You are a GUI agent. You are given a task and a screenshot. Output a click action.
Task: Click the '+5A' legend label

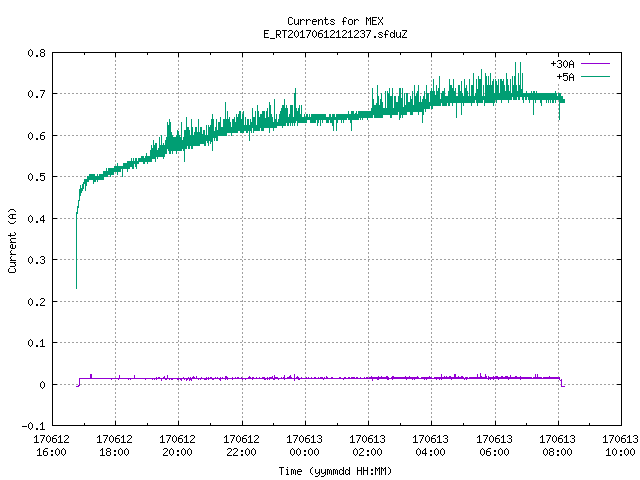[x=565, y=77]
